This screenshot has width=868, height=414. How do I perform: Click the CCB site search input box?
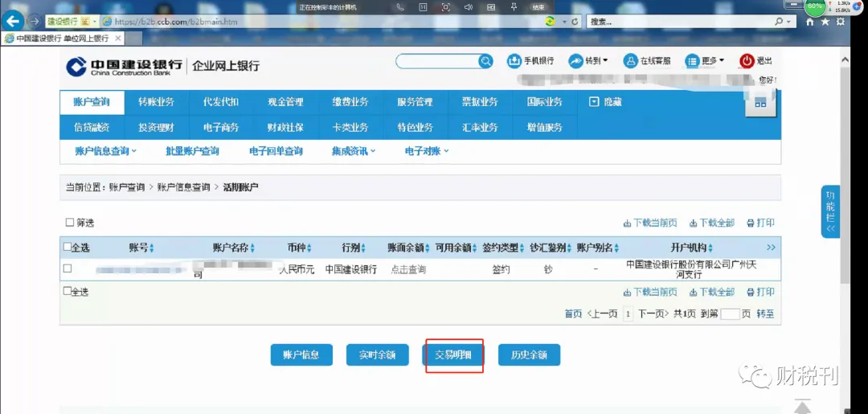(x=437, y=61)
